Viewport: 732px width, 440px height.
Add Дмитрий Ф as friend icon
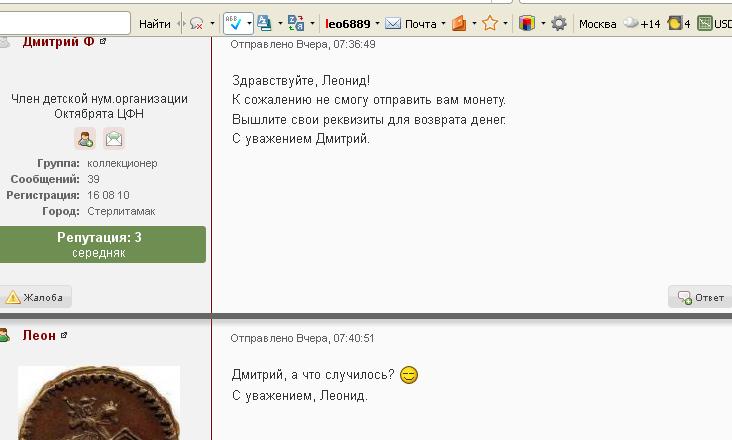[x=85, y=139]
